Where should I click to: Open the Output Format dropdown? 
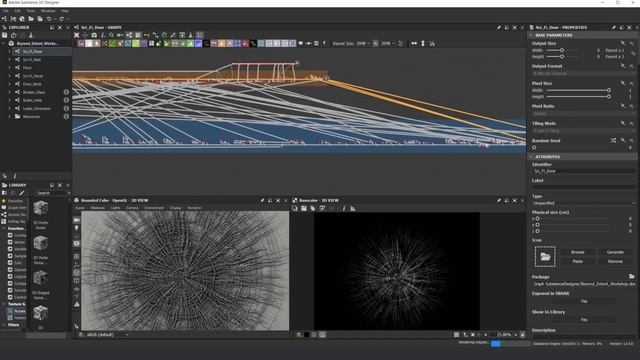pos(584,73)
